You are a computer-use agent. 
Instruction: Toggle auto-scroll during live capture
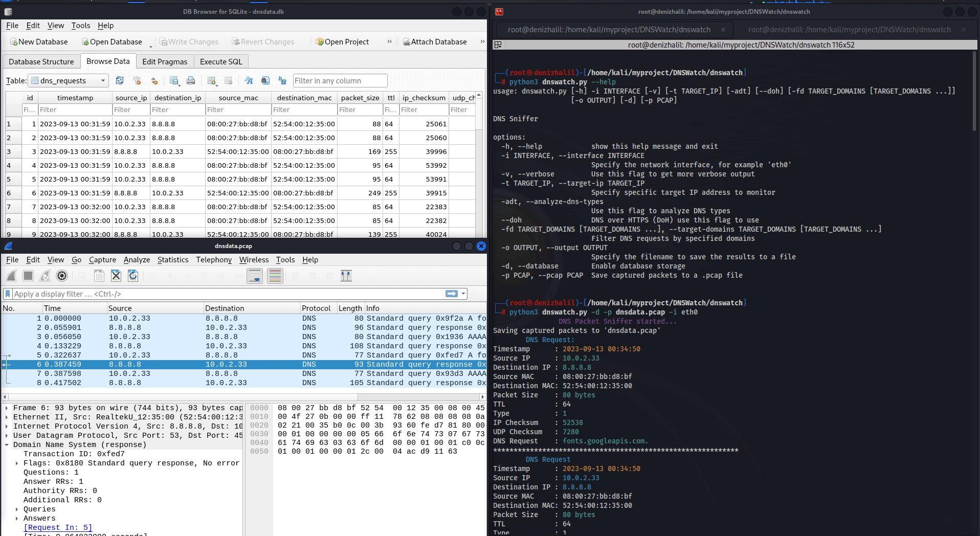click(255, 276)
